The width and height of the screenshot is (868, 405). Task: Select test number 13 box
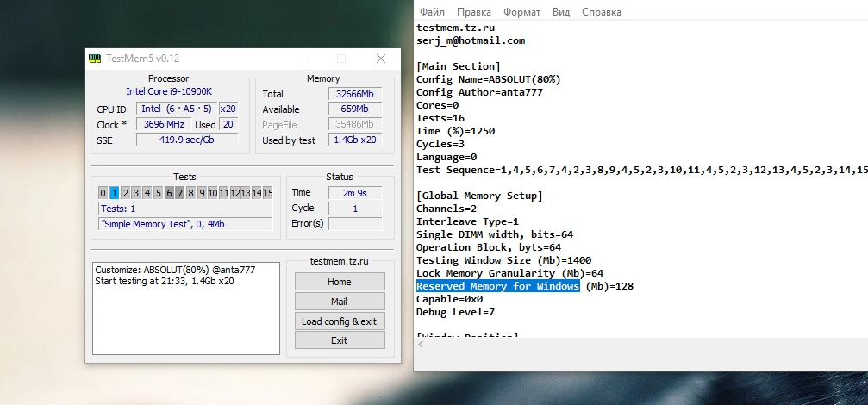[246, 192]
